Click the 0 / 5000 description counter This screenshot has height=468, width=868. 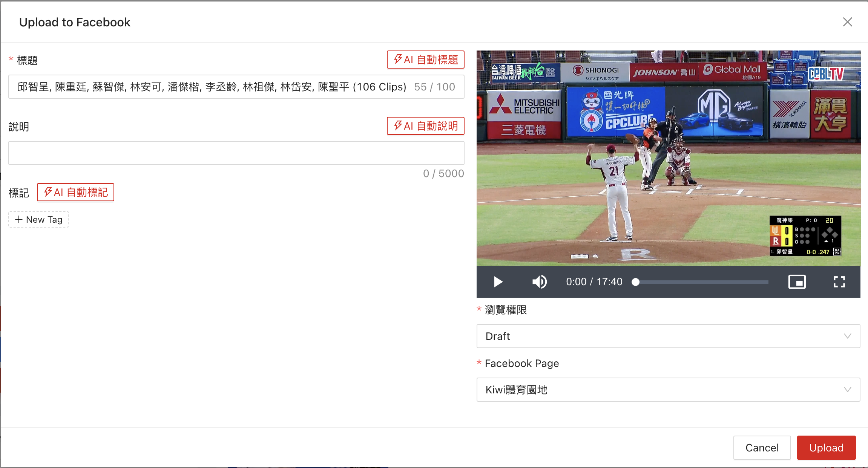coord(443,174)
